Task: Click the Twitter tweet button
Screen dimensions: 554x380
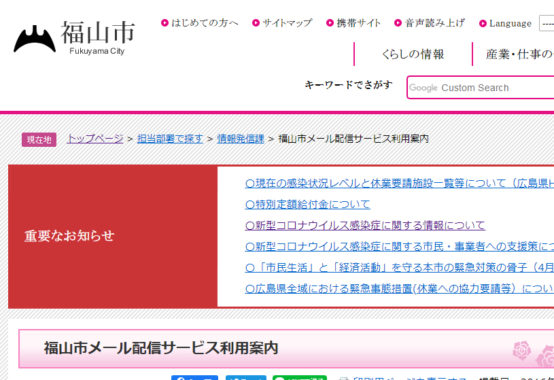Action: click(246, 378)
